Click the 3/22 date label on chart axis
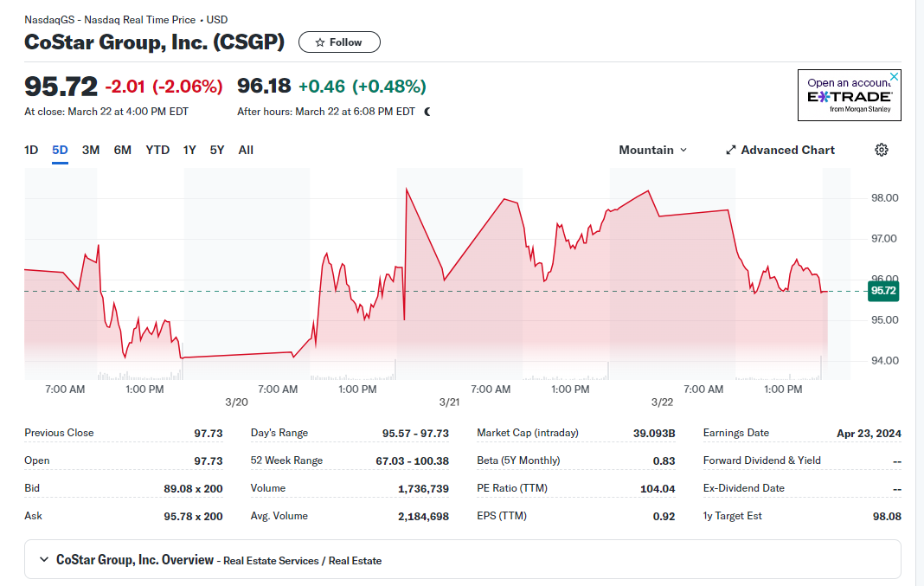The width and height of the screenshot is (924, 586). point(662,402)
